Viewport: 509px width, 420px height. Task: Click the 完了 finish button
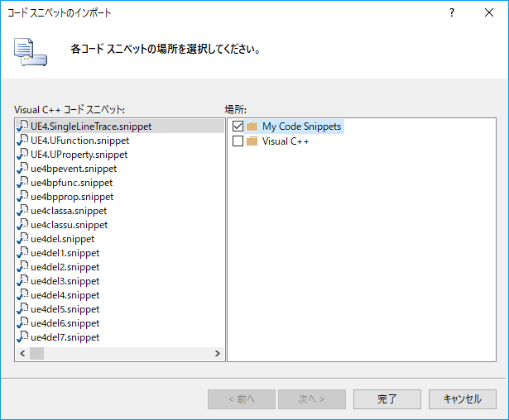click(387, 399)
